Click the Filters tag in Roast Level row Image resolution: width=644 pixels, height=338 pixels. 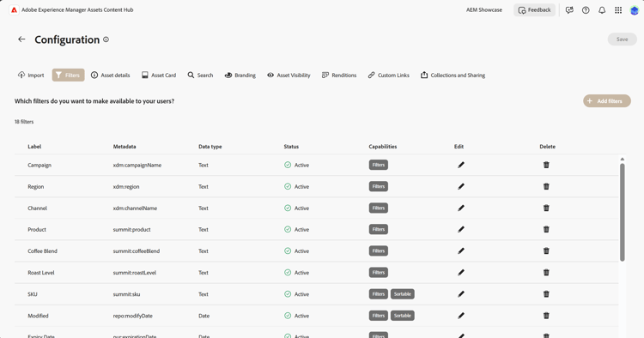point(379,272)
